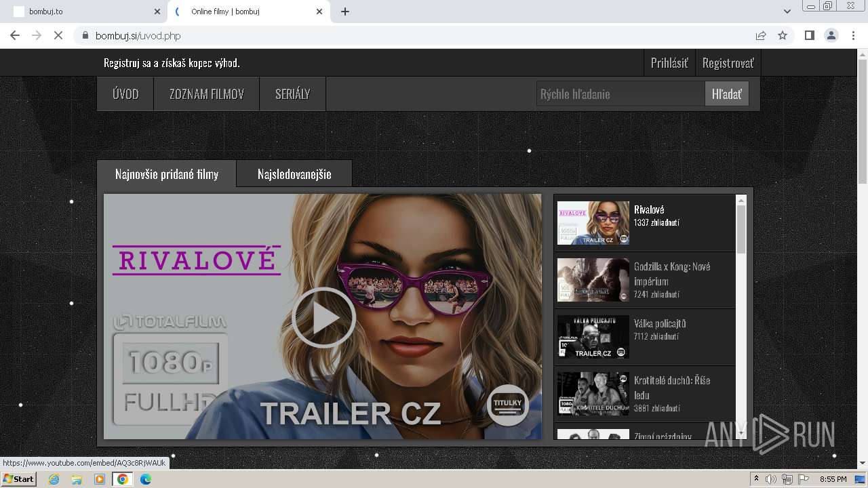Image resolution: width=868 pixels, height=488 pixels.
Task: Click Chrome icon in taskbar
Action: 123,479
